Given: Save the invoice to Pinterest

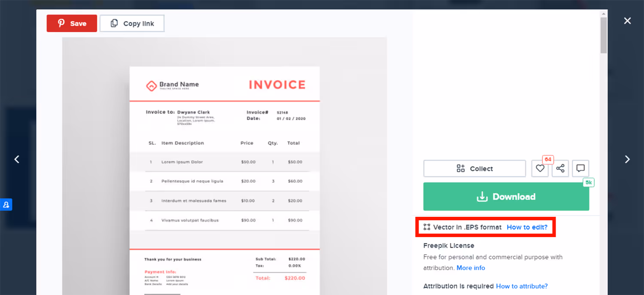Looking at the screenshot, I should [x=71, y=23].
